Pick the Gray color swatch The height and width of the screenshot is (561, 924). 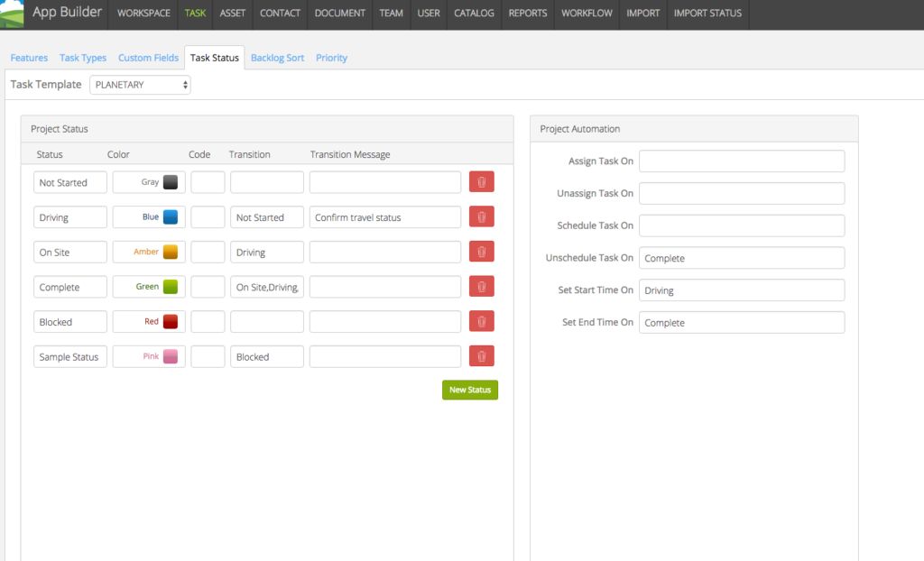[x=171, y=182]
